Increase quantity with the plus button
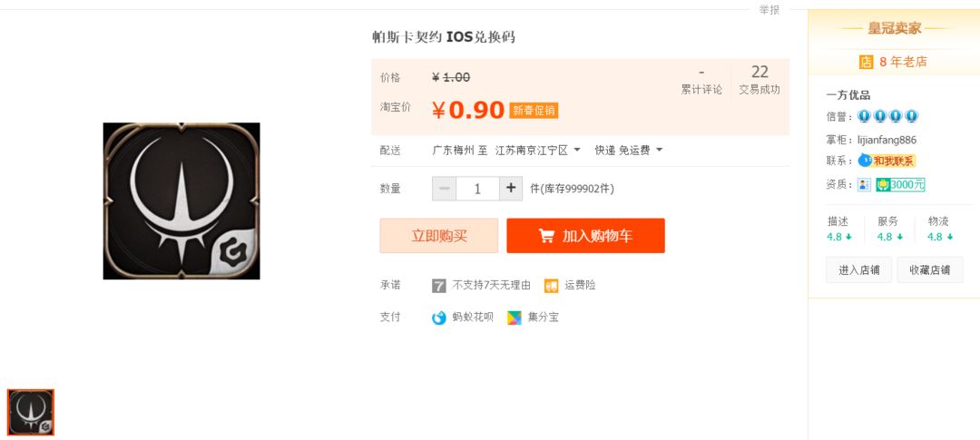The width and height of the screenshot is (980, 440). [511, 188]
